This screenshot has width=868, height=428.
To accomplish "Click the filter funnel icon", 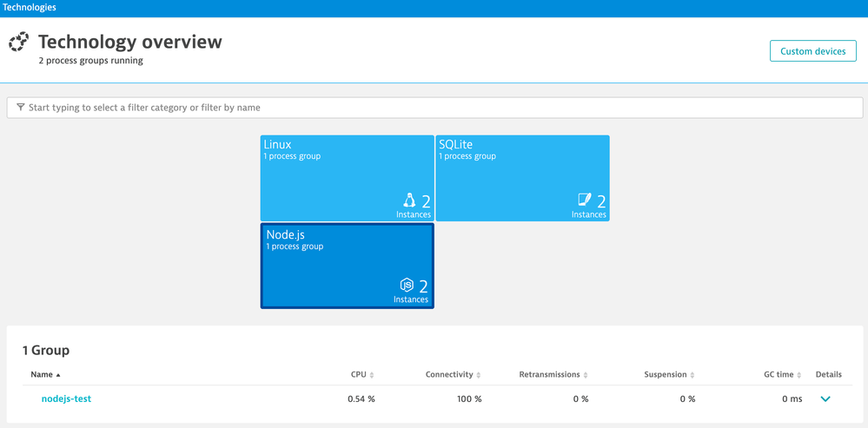I will tap(20, 108).
